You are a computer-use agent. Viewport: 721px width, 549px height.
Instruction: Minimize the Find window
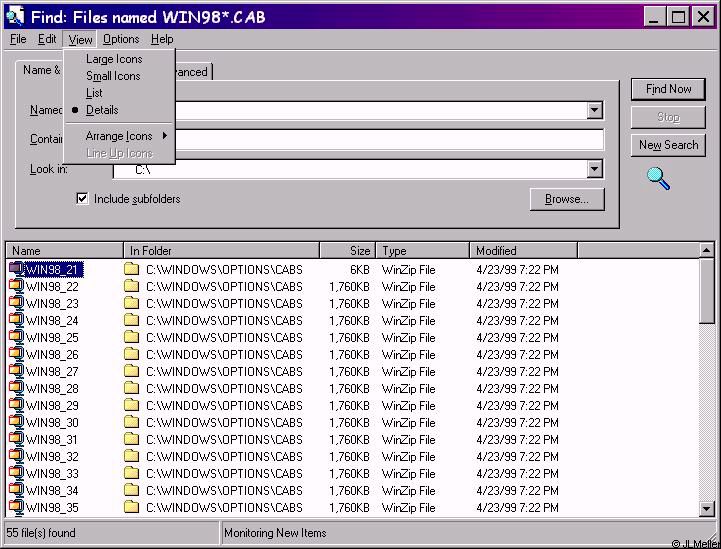(x=653, y=17)
